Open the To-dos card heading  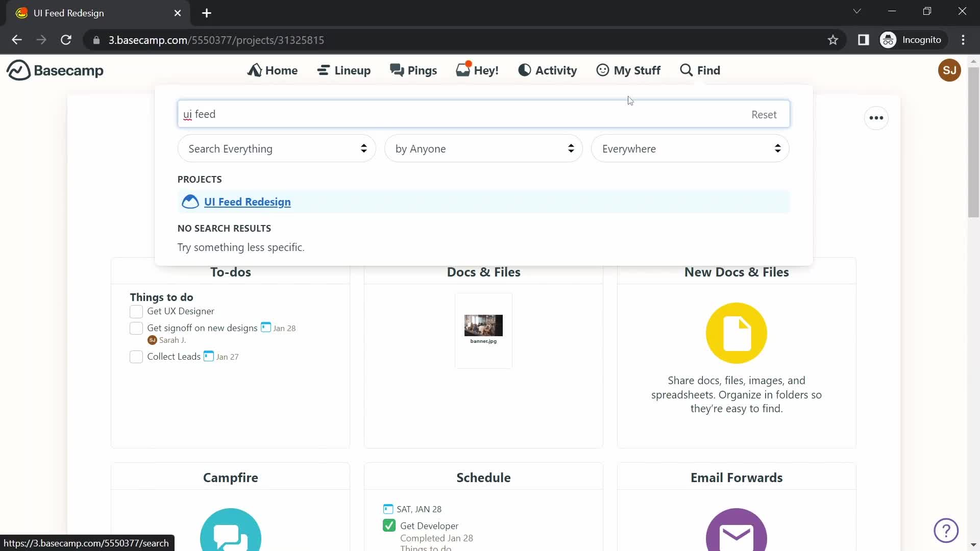(231, 272)
